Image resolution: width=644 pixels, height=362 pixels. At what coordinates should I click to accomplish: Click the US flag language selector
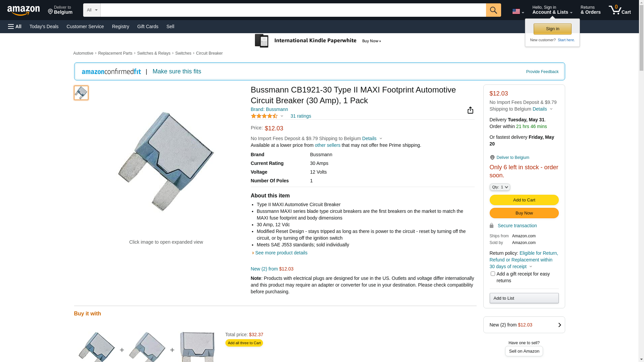coord(518,11)
